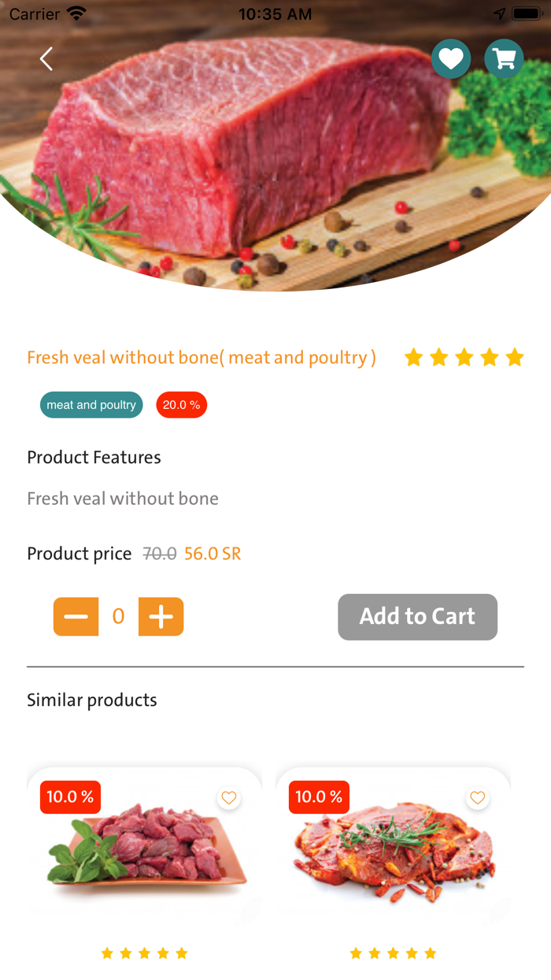Decrease quantity with minus button

tap(76, 617)
